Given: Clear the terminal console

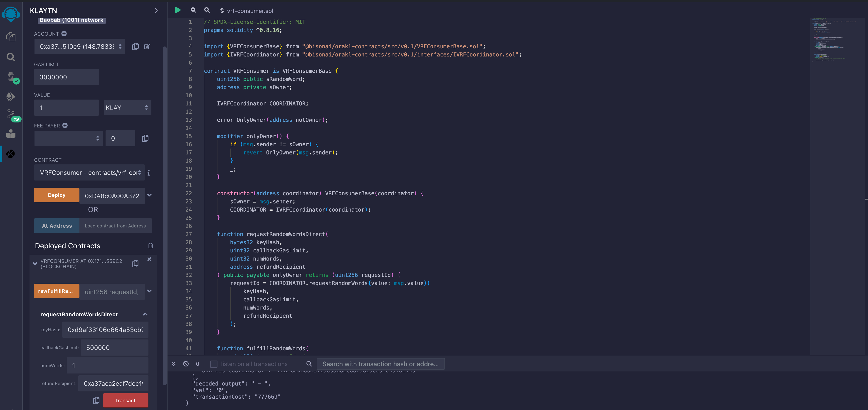Looking at the screenshot, I should (x=186, y=364).
